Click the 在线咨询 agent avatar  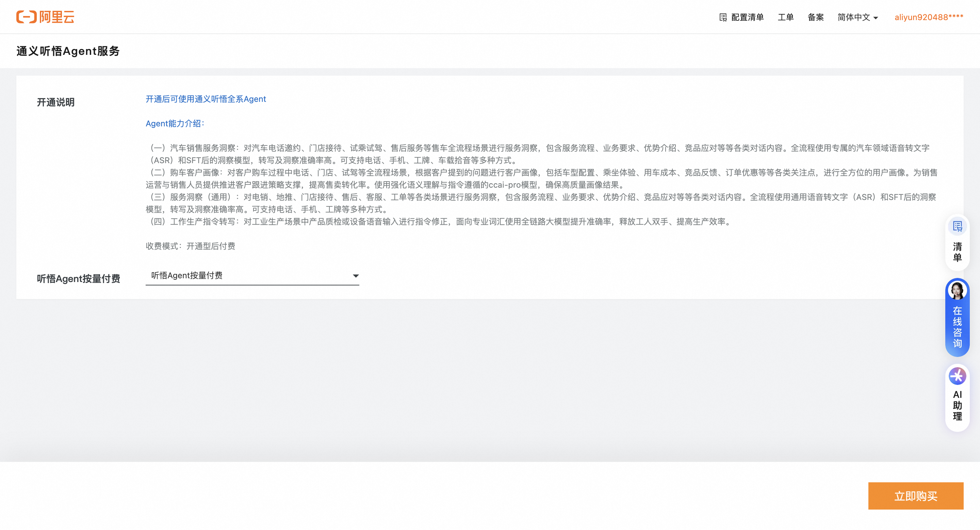coord(957,291)
